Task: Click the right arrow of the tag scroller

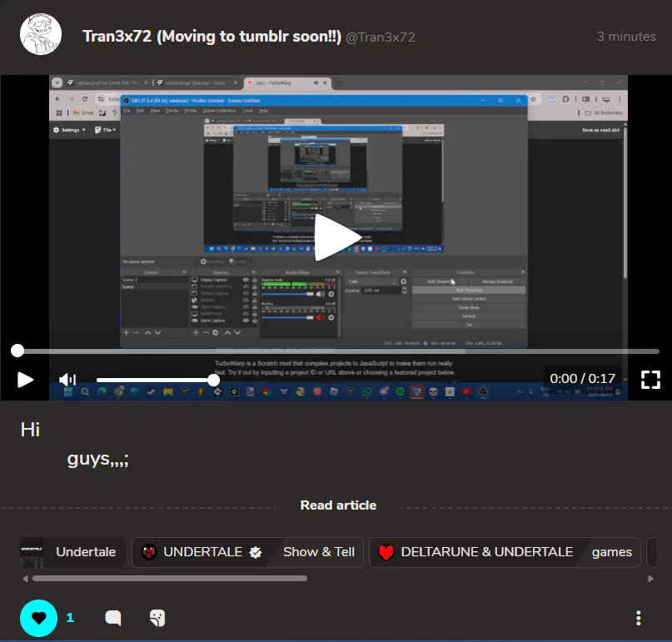Action: [650, 579]
